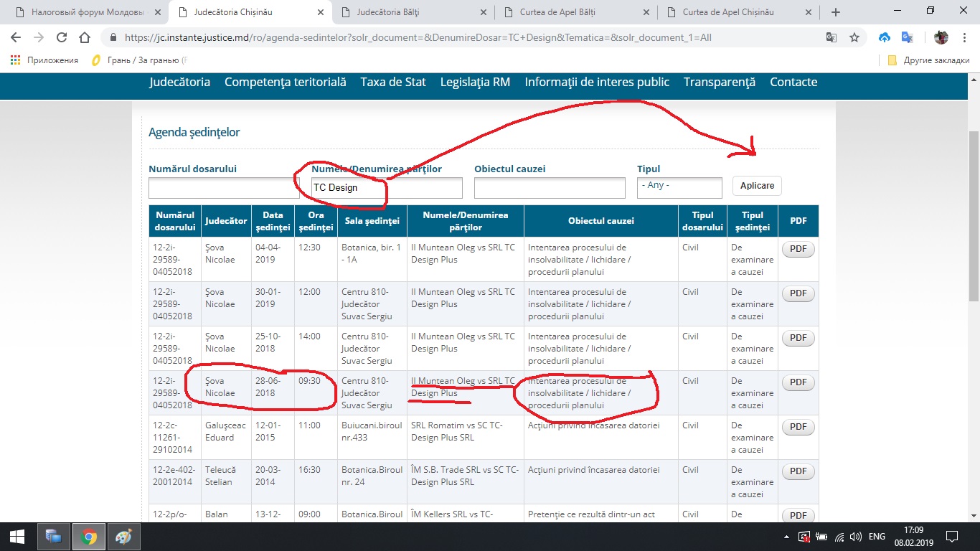
Task: Open the Taxa de Stat menu item
Action: (393, 82)
